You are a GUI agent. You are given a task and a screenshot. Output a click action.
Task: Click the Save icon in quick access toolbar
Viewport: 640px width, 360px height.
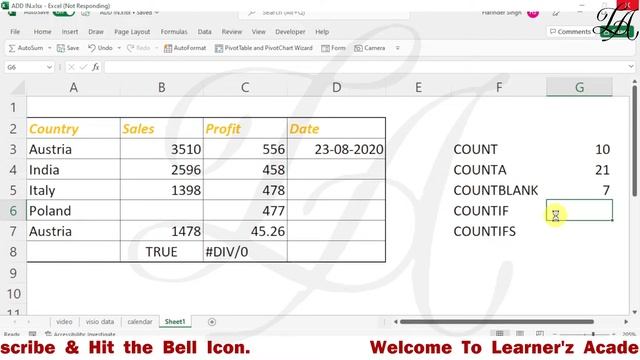pyautogui.click(x=61, y=48)
